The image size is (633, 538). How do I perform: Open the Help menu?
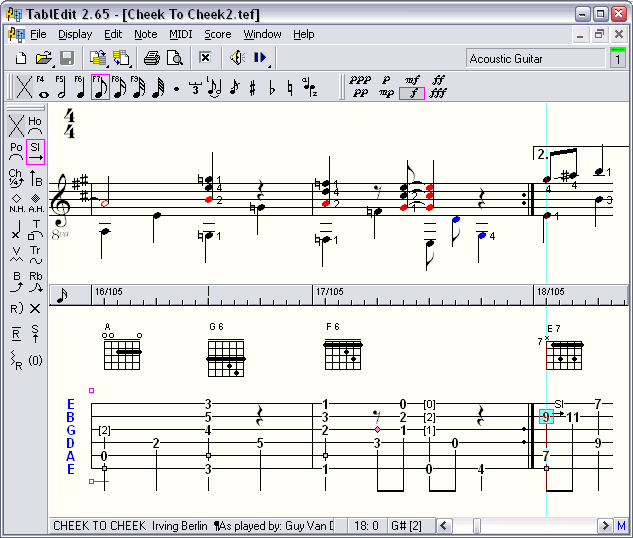pyautogui.click(x=304, y=34)
